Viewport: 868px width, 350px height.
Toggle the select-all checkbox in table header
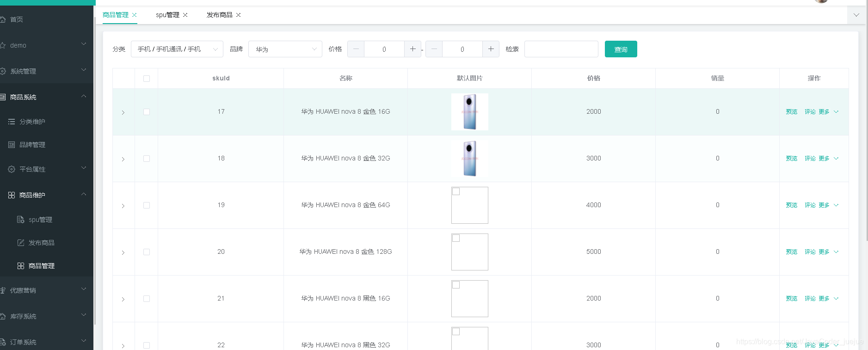pos(147,79)
